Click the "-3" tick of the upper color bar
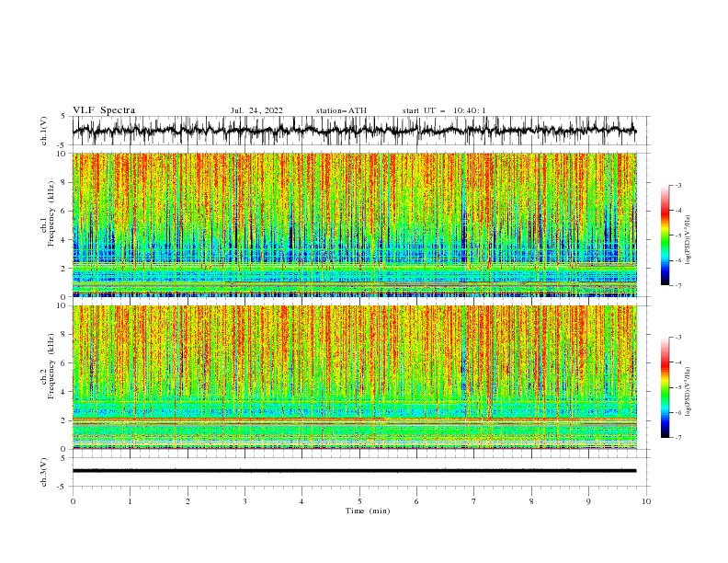This screenshot has width=728, height=563. tap(677, 185)
